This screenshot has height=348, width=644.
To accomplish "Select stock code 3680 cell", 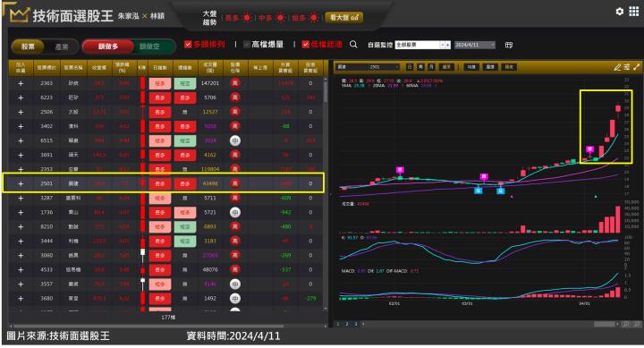I will pos(47,299).
